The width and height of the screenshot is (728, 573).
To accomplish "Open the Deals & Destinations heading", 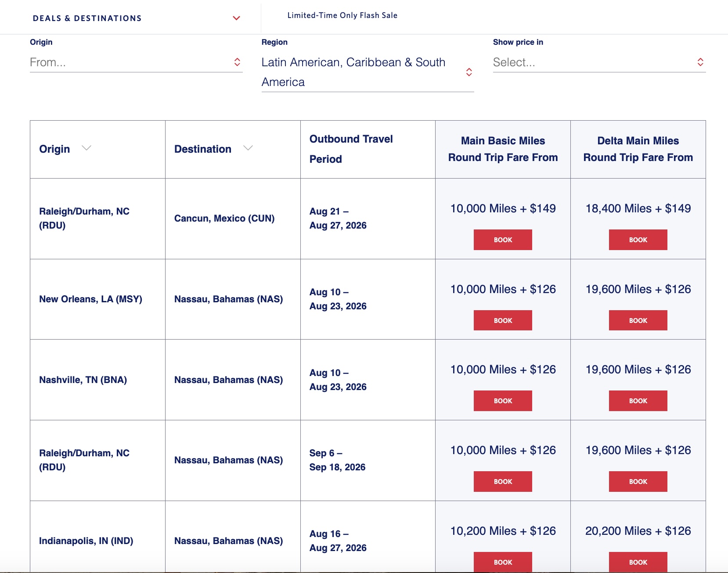I will [x=87, y=18].
